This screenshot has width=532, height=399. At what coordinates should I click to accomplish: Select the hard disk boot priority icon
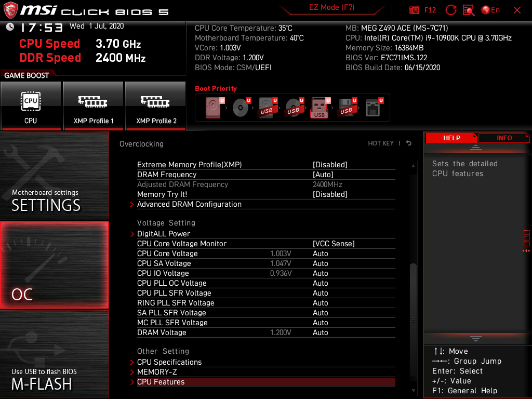(x=214, y=108)
